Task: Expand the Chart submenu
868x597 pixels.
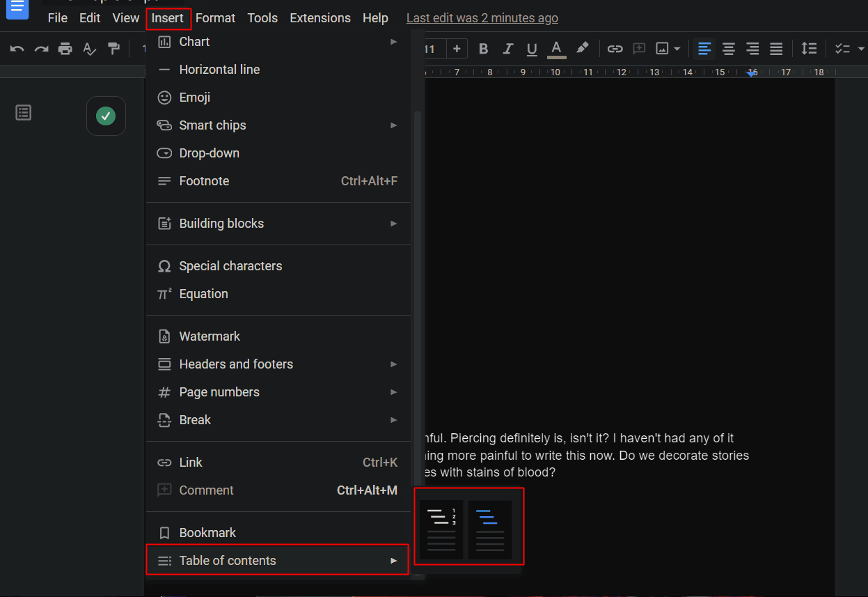Action: pyautogui.click(x=278, y=42)
